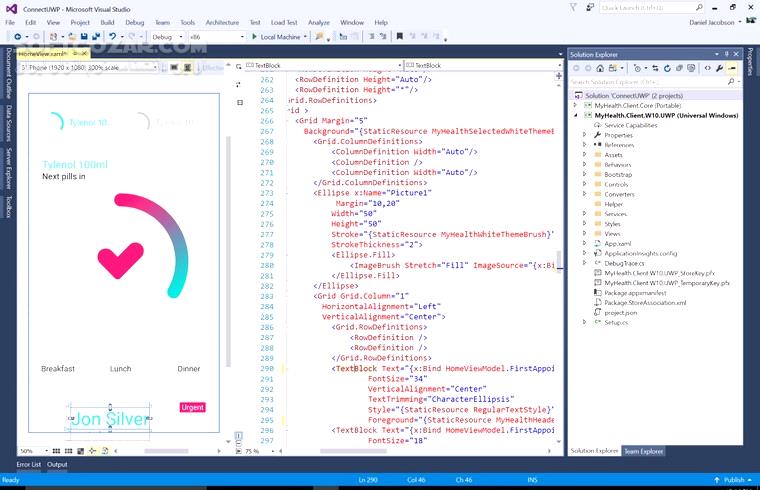Click the Open File folder icon

pos(72,37)
